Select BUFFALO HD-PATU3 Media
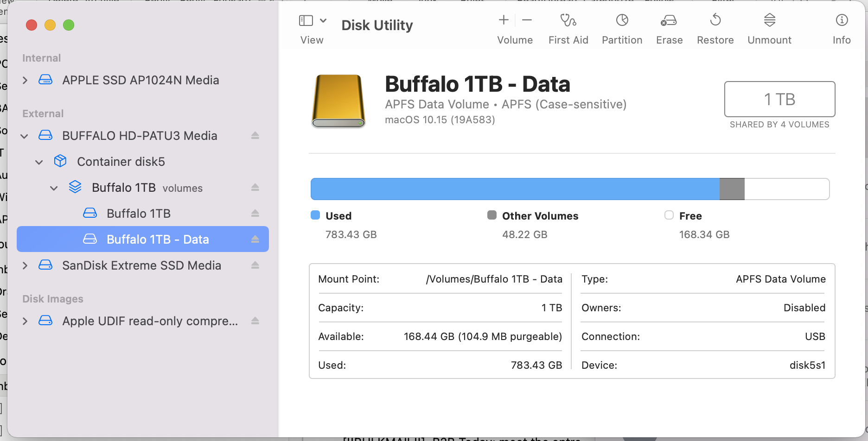 pos(143,135)
